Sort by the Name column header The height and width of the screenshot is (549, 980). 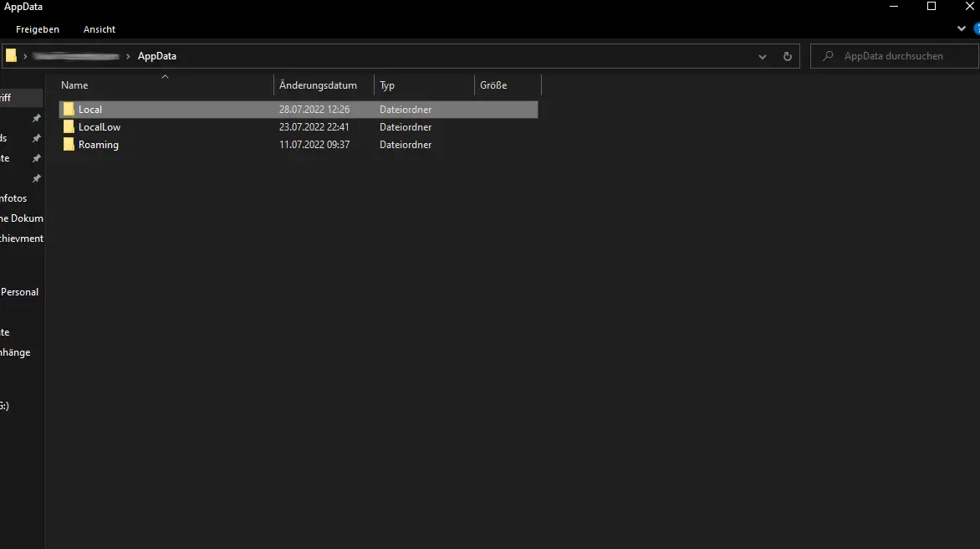(x=74, y=85)
